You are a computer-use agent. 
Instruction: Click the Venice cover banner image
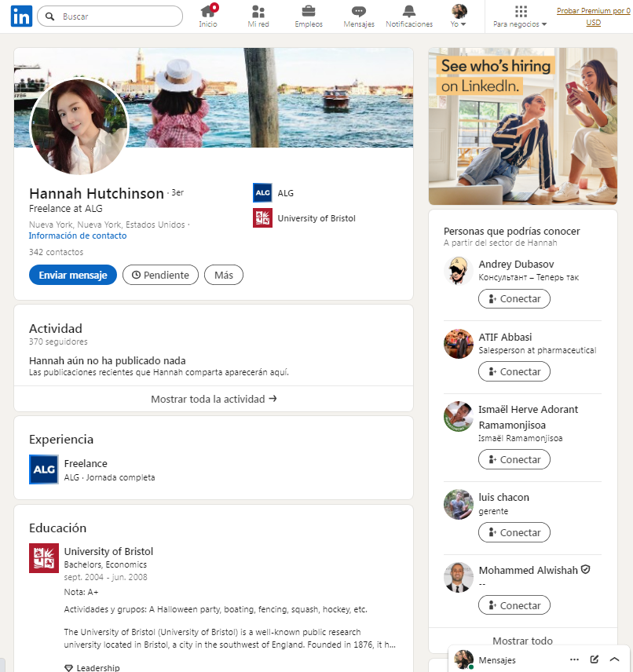click(x=270, y=97)
